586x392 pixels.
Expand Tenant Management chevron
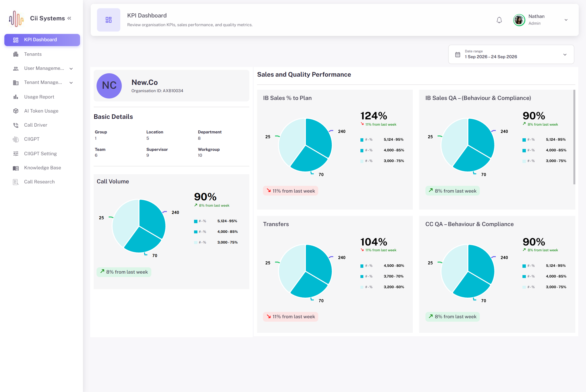(71, 83)
